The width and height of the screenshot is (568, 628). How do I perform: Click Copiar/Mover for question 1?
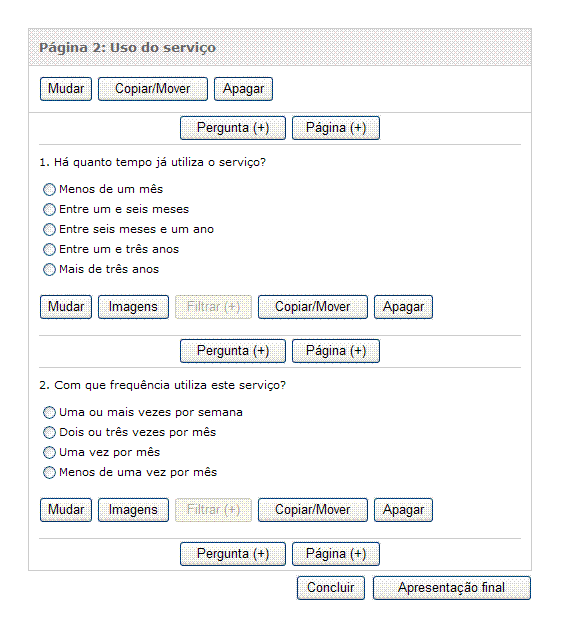tap(313, 307)
